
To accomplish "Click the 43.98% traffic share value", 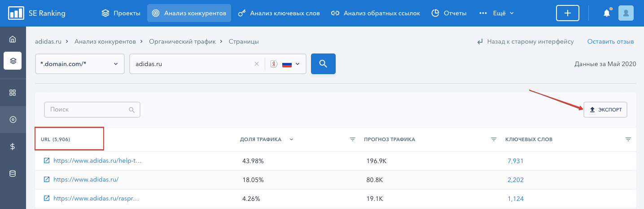I will click(253, 161).
